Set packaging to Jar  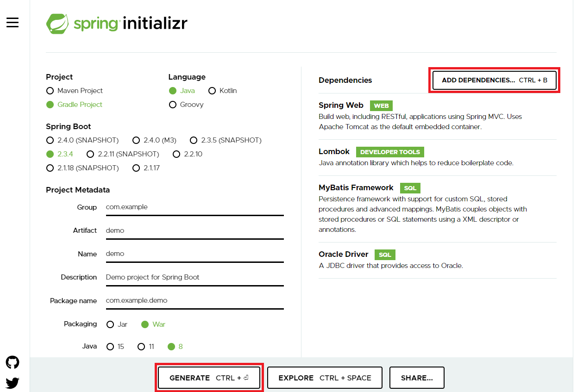click(117, 324)
